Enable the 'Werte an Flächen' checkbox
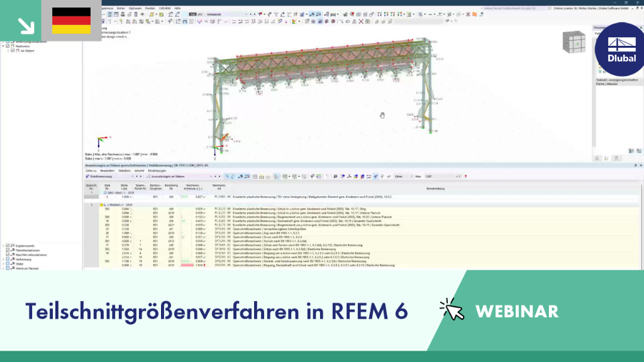644x362 pixels. (8, 268)
